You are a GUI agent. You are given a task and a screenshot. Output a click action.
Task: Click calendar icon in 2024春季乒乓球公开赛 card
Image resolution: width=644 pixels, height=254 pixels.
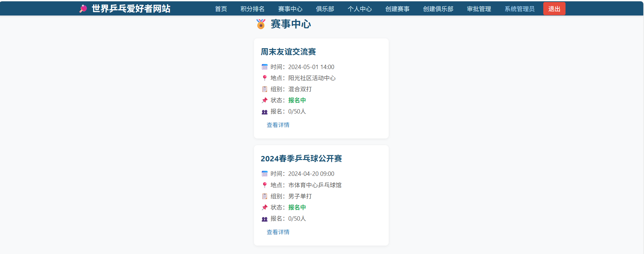pos(265,174)
